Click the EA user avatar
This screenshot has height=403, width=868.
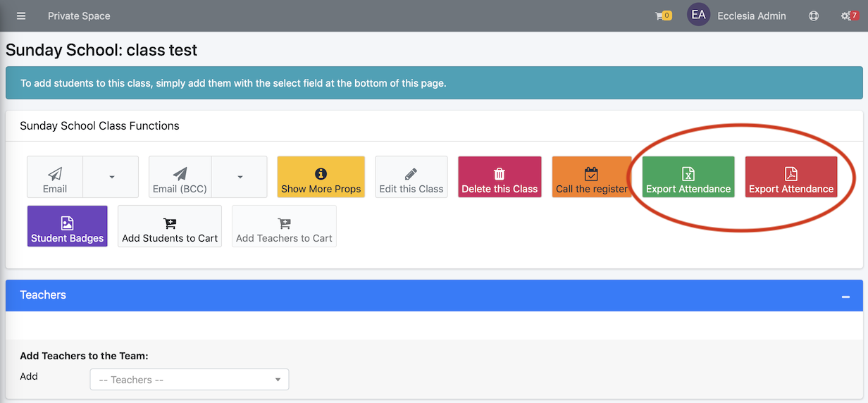coord(698,15)
